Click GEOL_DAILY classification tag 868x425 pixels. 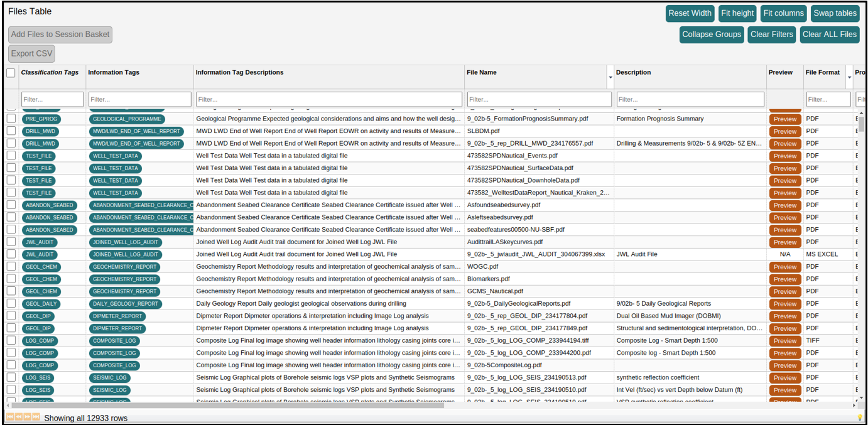[x=41, y=303]
